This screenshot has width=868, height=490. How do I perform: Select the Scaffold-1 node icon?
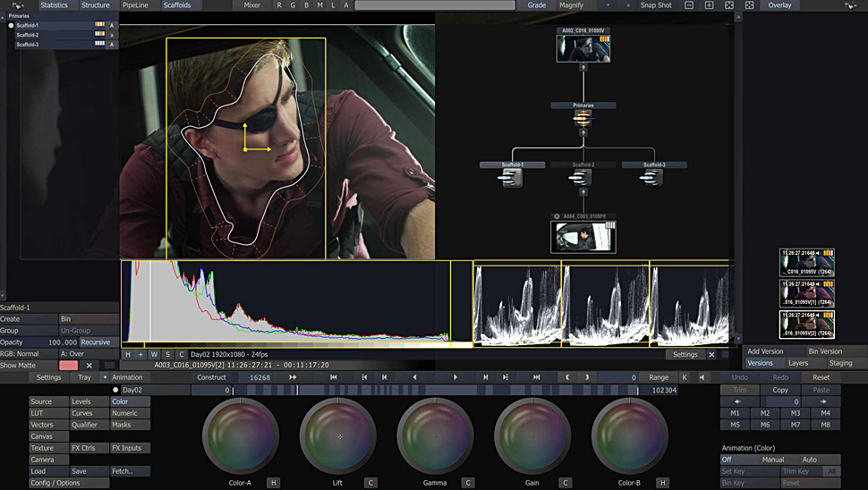(x=513, y=178)
